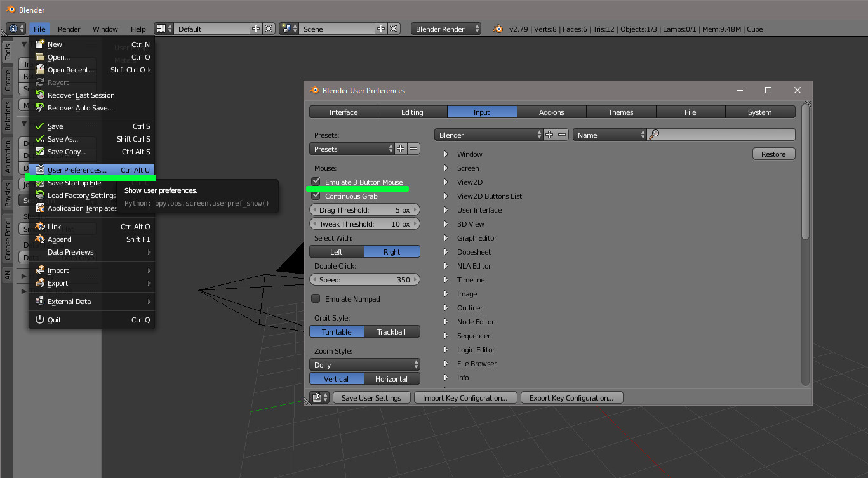
Task: Add a new screen layout with plus icon
Action: [x=256, y=29]
